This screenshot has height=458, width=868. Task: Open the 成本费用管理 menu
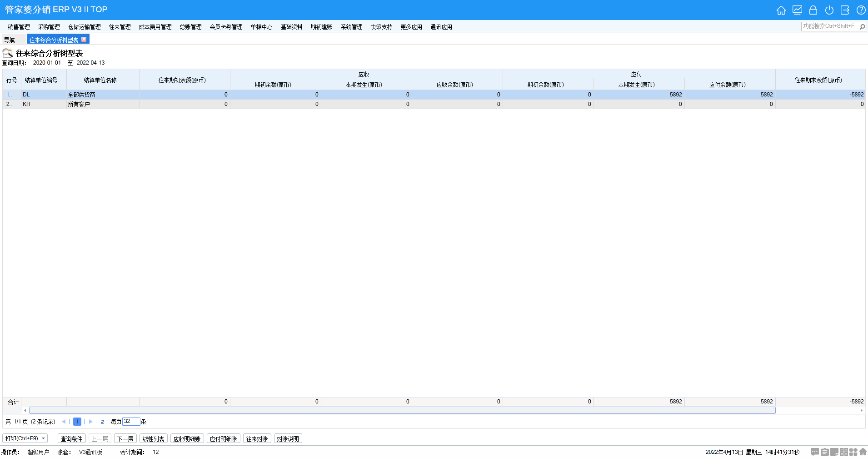click(x=155, y=27)
